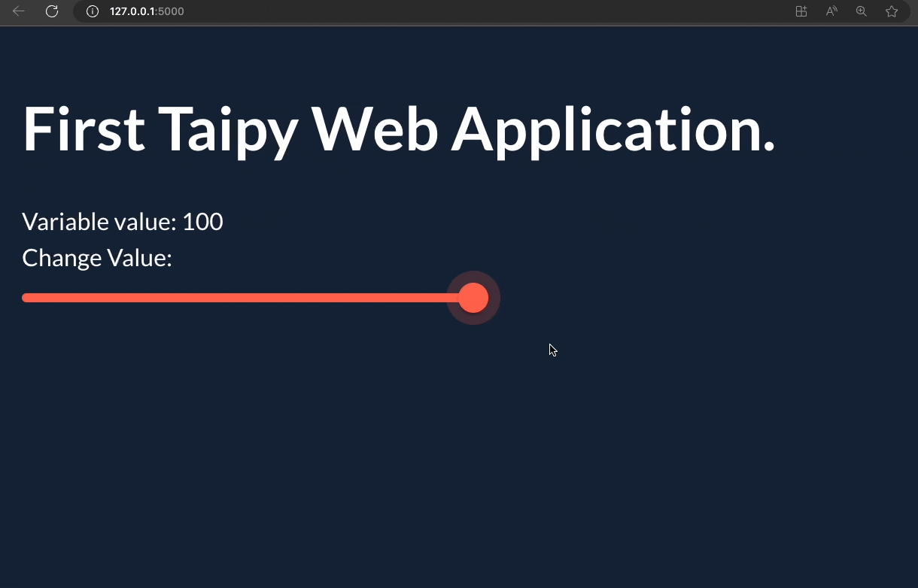Click the slider track's left end
The height and width of the screenshot is (588, 918).
26,298
